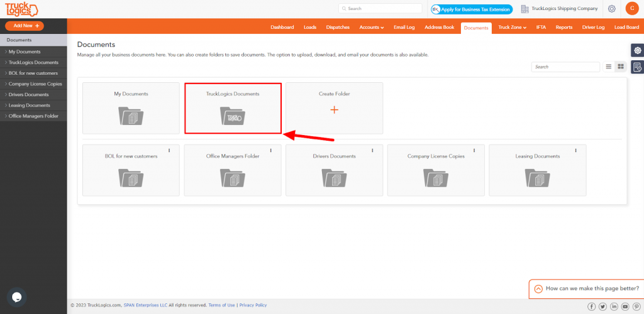Open Company License Copies folder icon
The image size is (644, 314).
(x=436, y=178)
